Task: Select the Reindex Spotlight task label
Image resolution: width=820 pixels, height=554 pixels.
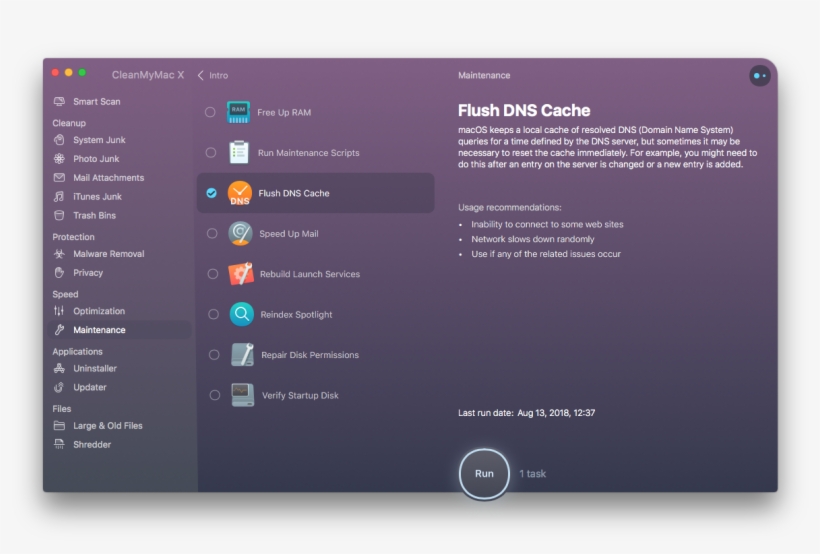Action: click(x=296, y=314)
